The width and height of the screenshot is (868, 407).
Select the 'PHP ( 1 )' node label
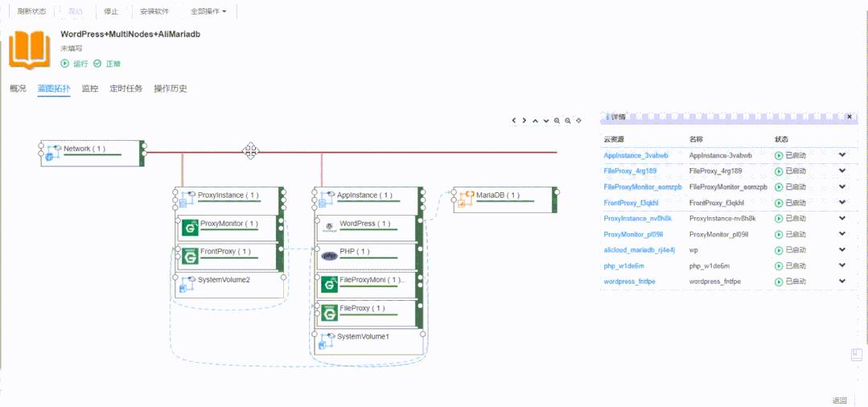tap(355, 252)
